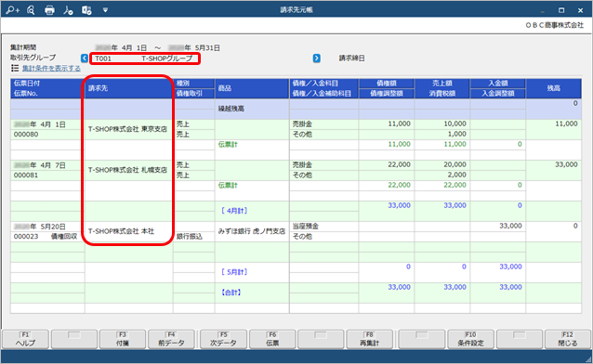This screenshot has height=364, width=593.
Task: Open the F6 伝票 button
Action: point(272,339)
